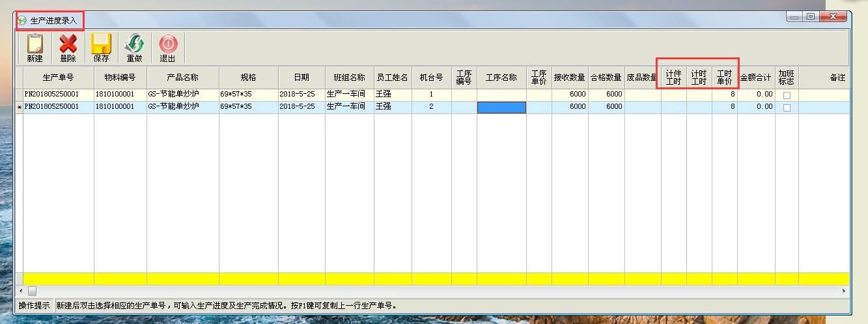Click the 工序单价 column header
868x324 pixels.
click(x=539, y=78)
